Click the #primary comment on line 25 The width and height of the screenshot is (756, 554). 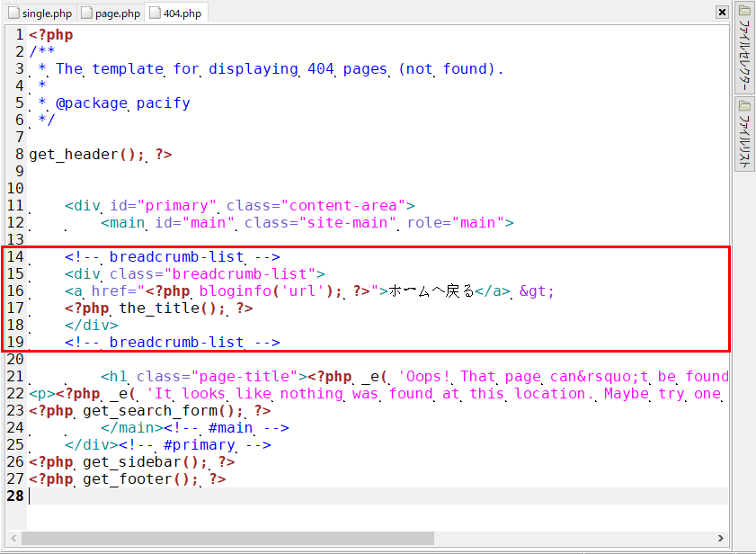tap(195, 445)
